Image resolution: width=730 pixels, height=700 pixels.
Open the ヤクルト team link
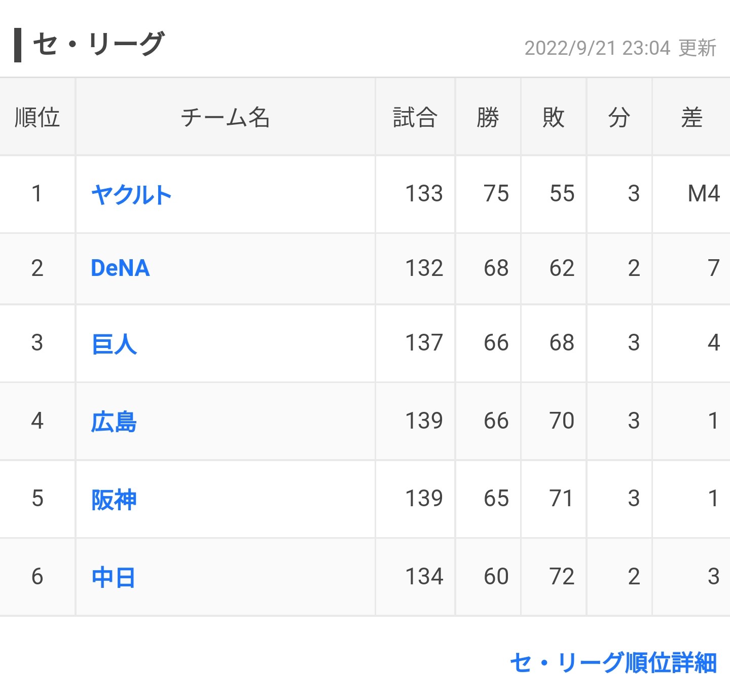click(x=131, y=195)
